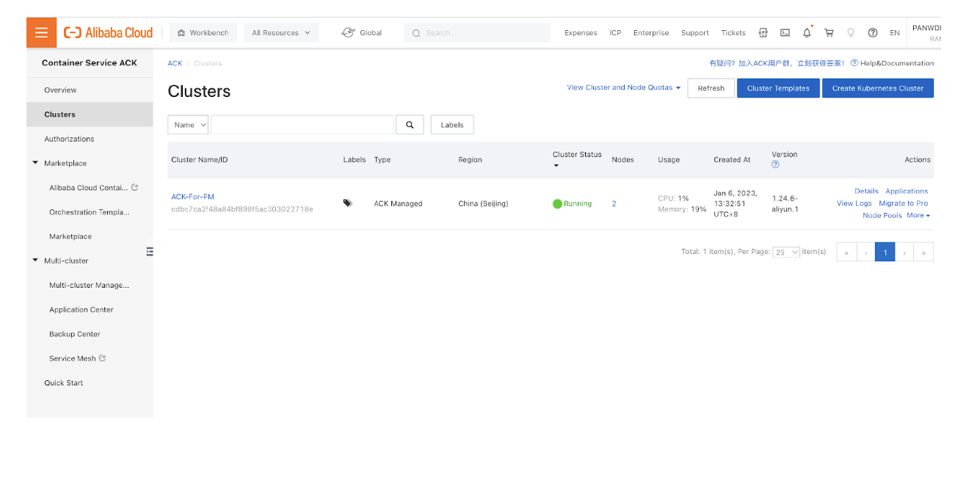Open the API explorer icon
Viewport: 980px width, 497px height.
[x=763, y=33]
